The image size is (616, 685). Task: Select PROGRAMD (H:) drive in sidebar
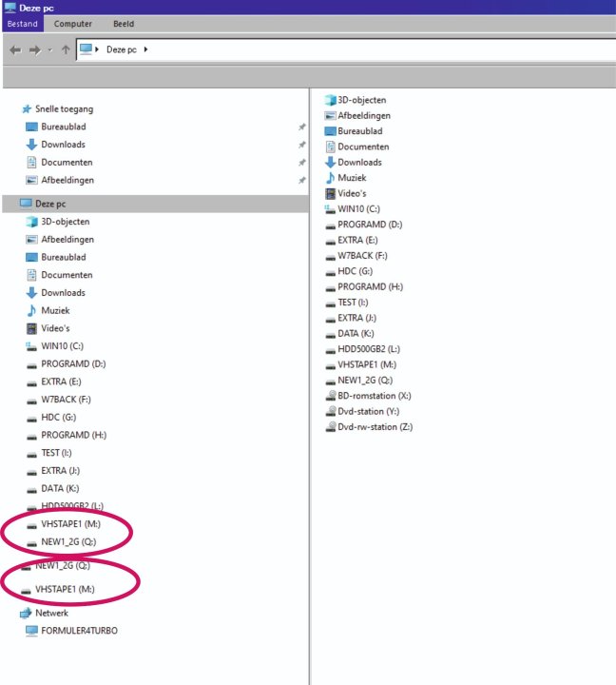pyautogui.click(x=74, y=435)
